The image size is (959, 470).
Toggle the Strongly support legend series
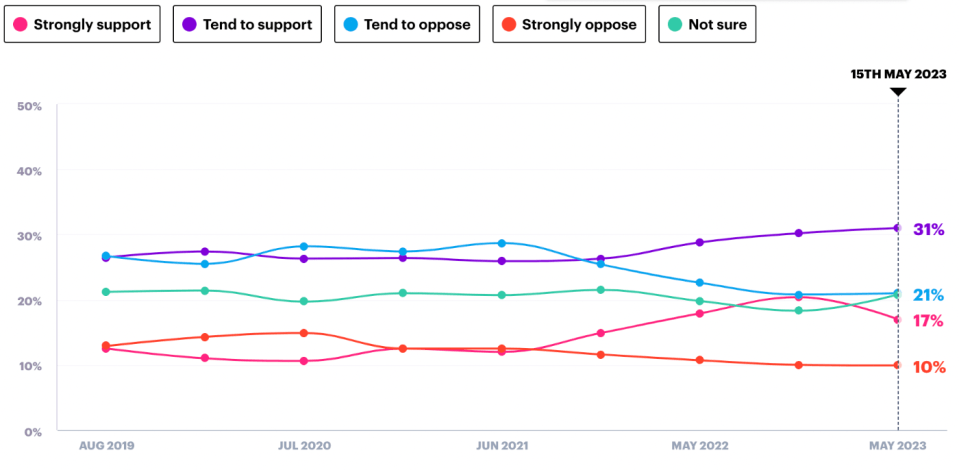pyautogui.click(x=85, y=24)
